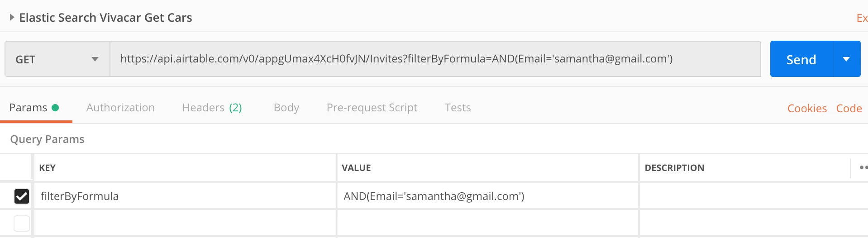Image resolution: width=868 pixels, height=238 pixels.
Task: Click the filterByFormula description cell
Action: pos(754,196)
